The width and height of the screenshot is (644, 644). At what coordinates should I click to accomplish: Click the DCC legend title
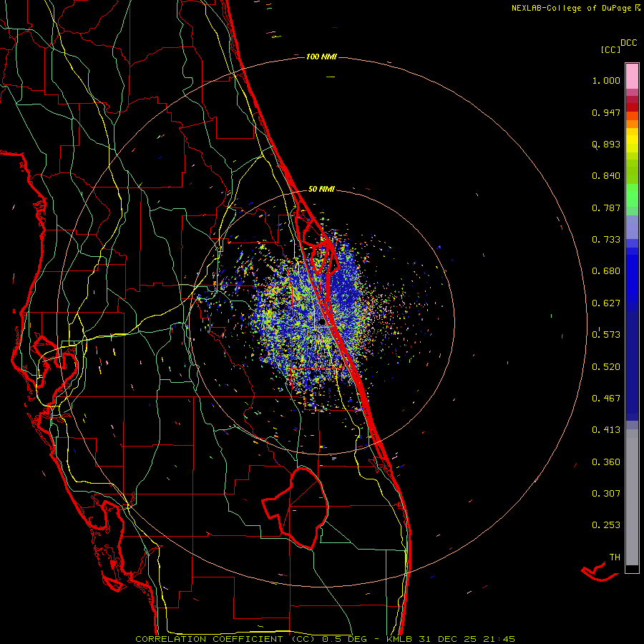tap(628, 43)
